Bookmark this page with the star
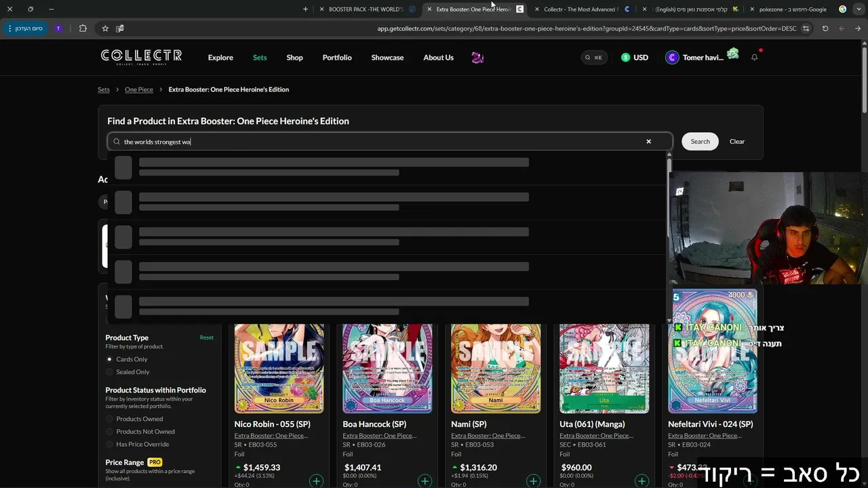This screenshot has height=488, width=868. coord(105,28)
